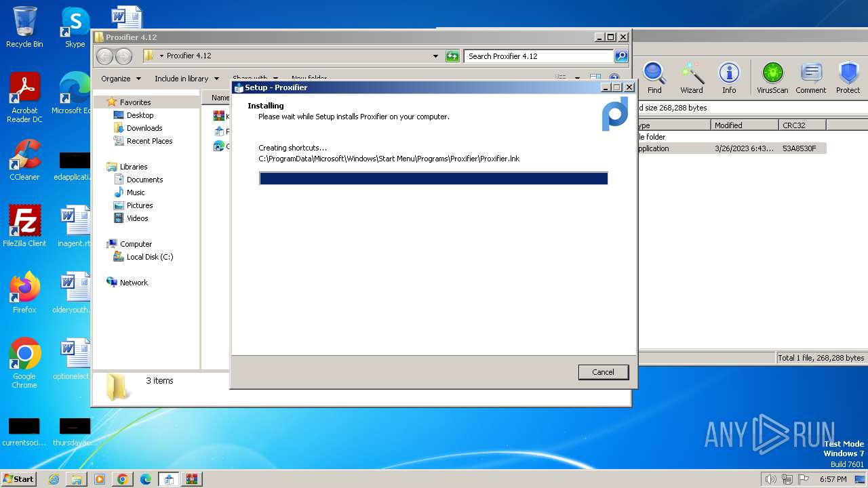Sort by CRC32 column in WinRAR
The image size is (868, 488).
click(802, 125)
